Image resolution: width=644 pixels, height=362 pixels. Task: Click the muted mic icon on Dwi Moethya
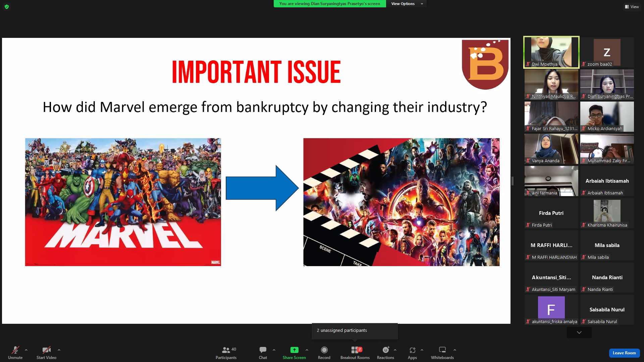point(528,64)
